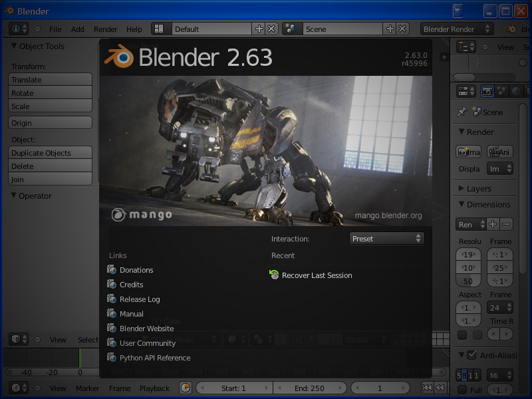
Task: Render animation with Ani button
Action: click(500, 152)
